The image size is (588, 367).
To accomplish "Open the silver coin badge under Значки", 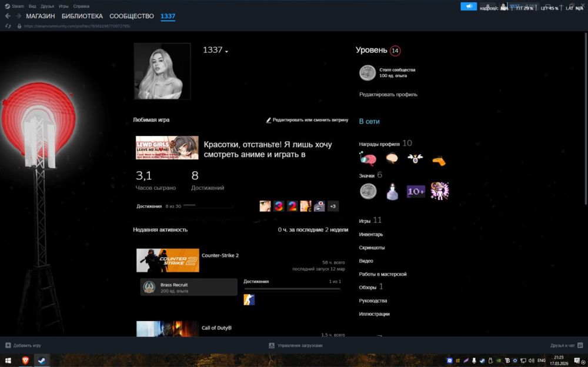I will 368,191.
